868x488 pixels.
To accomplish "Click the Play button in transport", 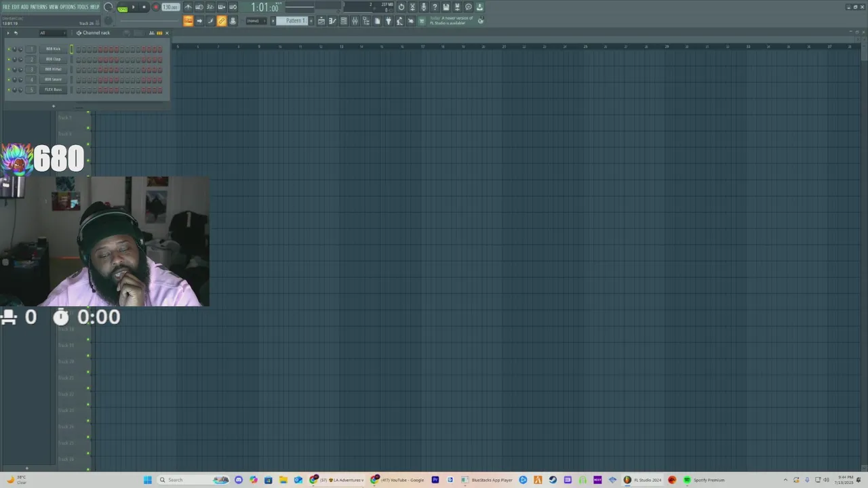I will 133,7.
